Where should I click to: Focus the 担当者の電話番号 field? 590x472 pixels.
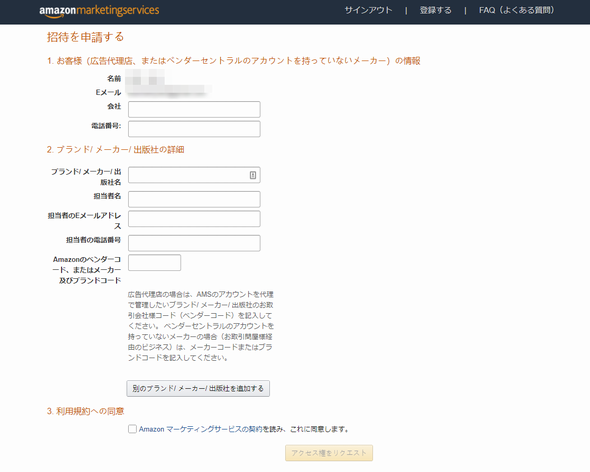[194, 243]
